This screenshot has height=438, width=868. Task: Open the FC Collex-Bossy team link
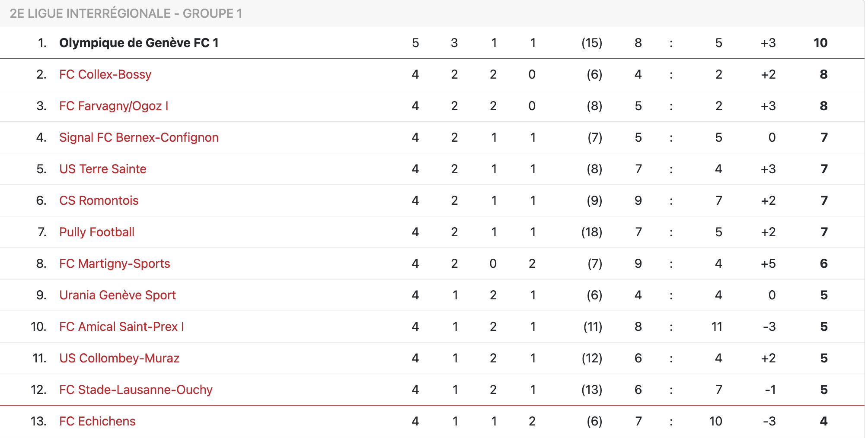point(105,74)
